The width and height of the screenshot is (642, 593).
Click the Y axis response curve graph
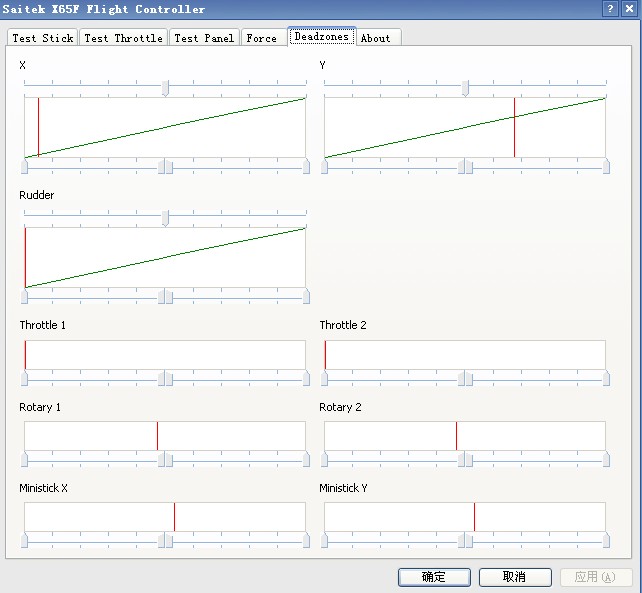point(465,127)
